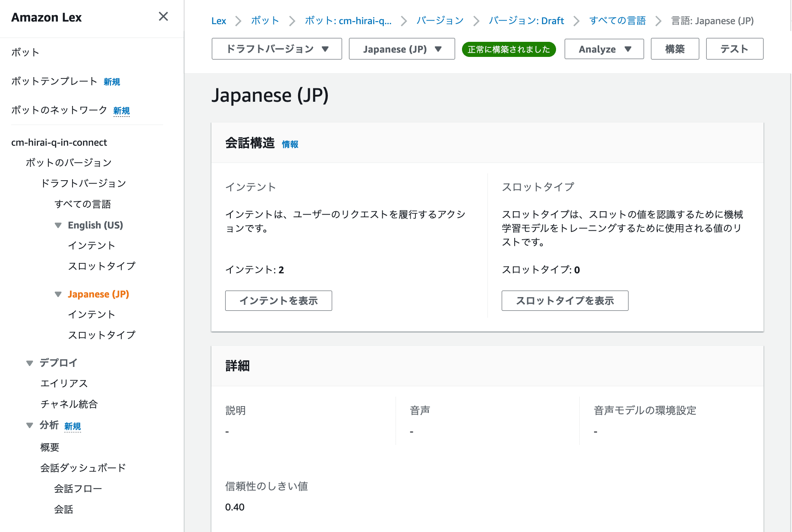
Task: Open the 情報 link beside 会話構造
Action: pyautogui.click(x=289, y=144)
